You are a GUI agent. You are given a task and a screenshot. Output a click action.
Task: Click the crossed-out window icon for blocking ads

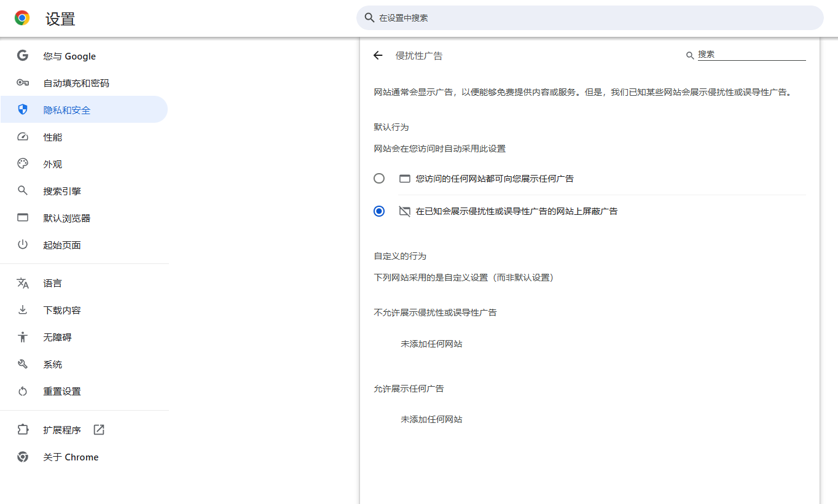click(x=404, y=211)
